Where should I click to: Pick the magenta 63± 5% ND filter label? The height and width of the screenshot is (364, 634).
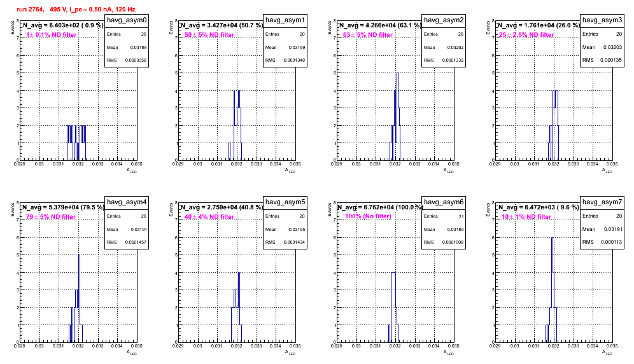point(368,35)
